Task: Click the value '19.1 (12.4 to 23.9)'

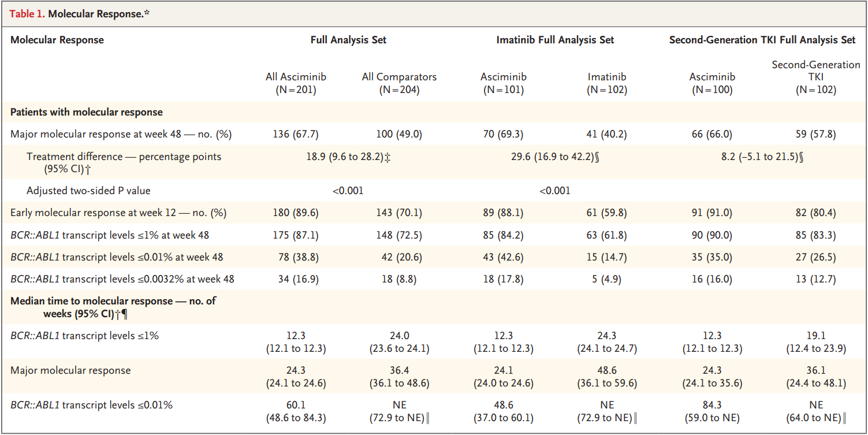Action: tap(816, 342)
